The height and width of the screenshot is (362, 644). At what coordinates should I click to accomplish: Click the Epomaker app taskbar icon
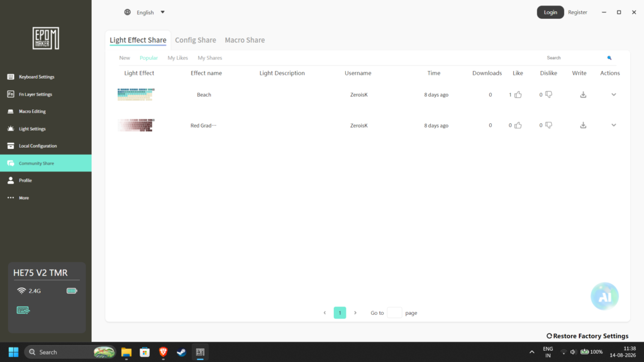[x=200, y=352]
